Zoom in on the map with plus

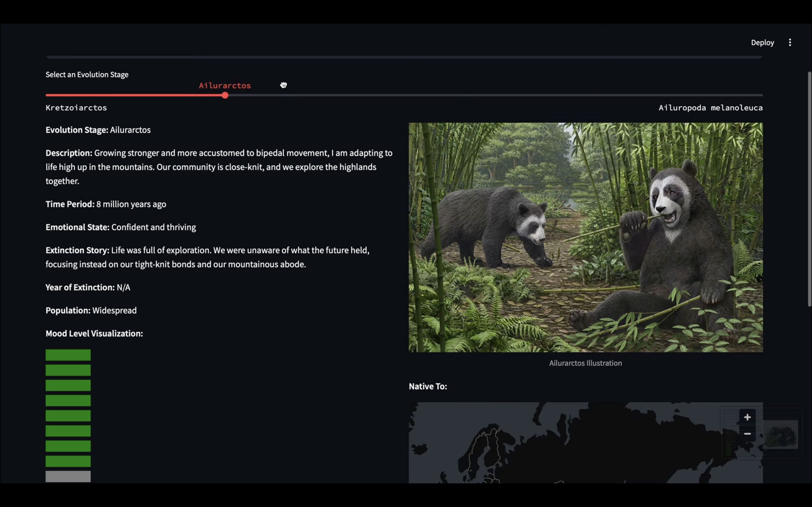[x=747, y=417]
